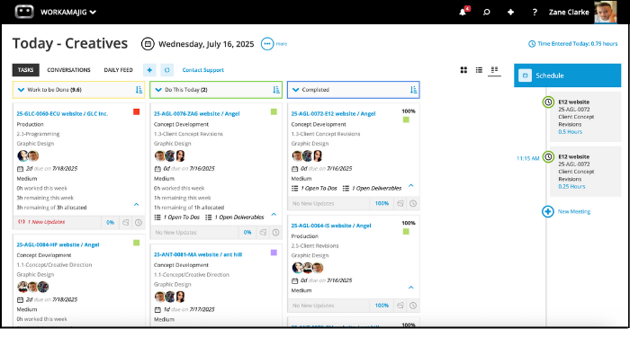Open the Workamajig main menu dropdown

[x=68, y=12]
